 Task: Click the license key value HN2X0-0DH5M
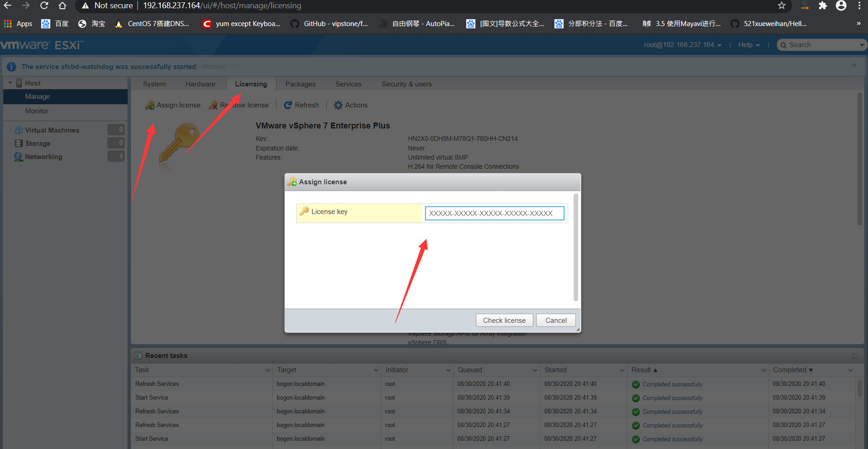coord(463,139)
